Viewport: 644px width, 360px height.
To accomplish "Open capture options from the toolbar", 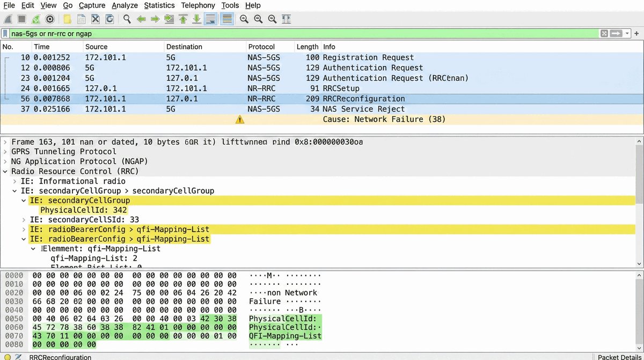I will pos(50,19).
